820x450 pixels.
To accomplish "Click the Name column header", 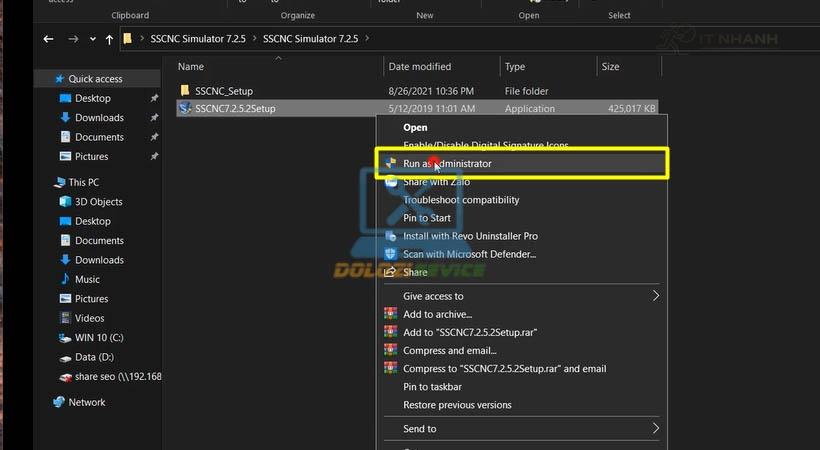I will [190, 67].
